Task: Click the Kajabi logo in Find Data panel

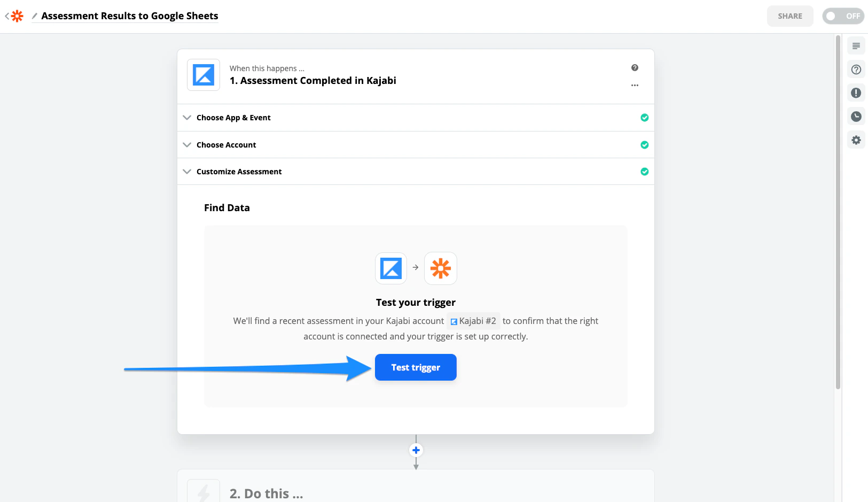Action: [x=391, y=268]
